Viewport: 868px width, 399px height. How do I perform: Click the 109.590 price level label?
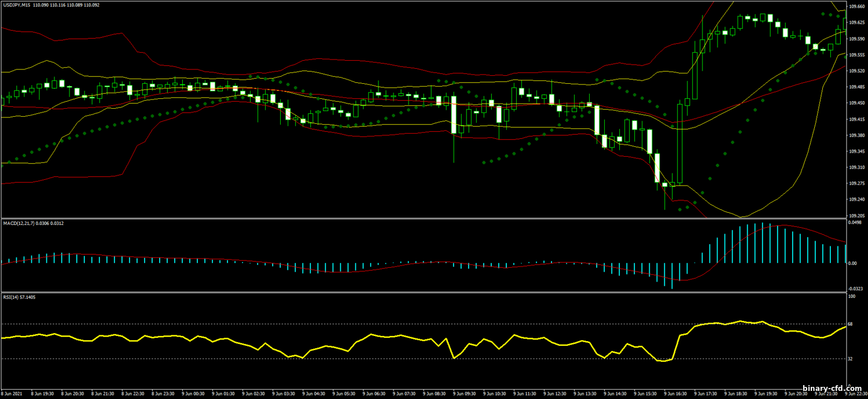(856, 39)
